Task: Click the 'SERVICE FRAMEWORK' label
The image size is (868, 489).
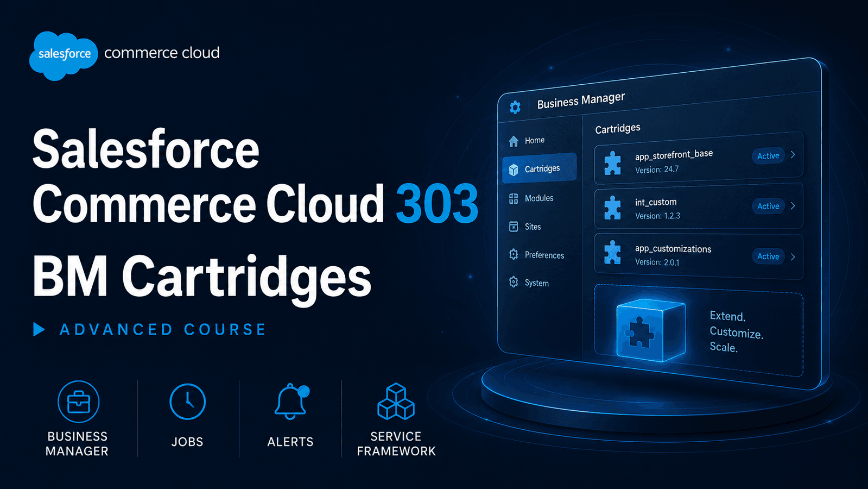Action: pos(396,444)
